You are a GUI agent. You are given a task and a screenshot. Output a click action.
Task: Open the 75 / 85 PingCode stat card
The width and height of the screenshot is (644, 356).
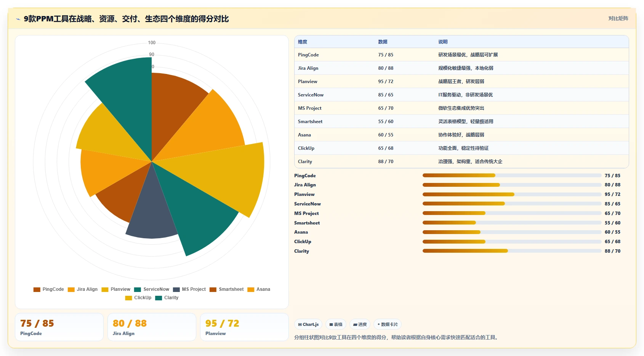[x=59, y=327]
